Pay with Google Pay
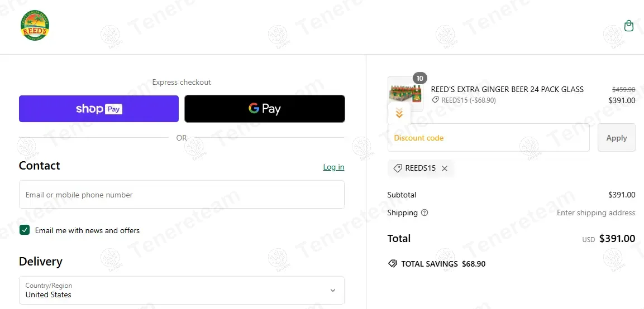644x309 pixels. (x=265, y=109)
